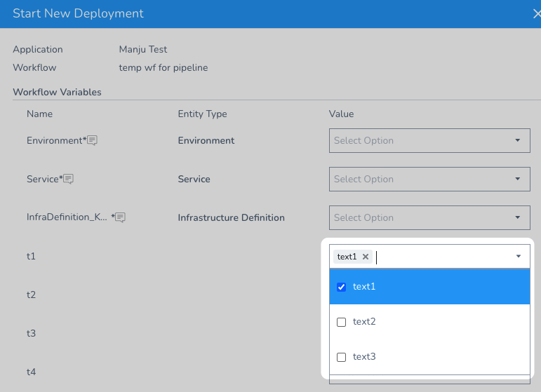Viewport: 541px width, 392px height.
Task: Click the highlighted text1 option row
Action: [x=429, y=287]
